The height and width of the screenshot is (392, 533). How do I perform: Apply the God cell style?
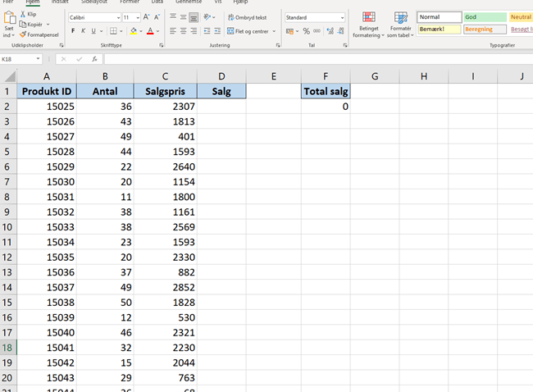[484, 16]
